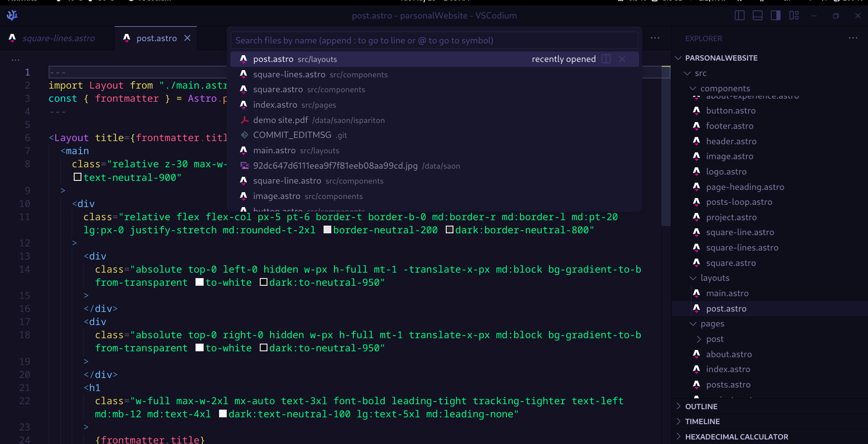868x444 pixels.
Task: Toggle the secondary side bar
Action: (x=775, y=15)
